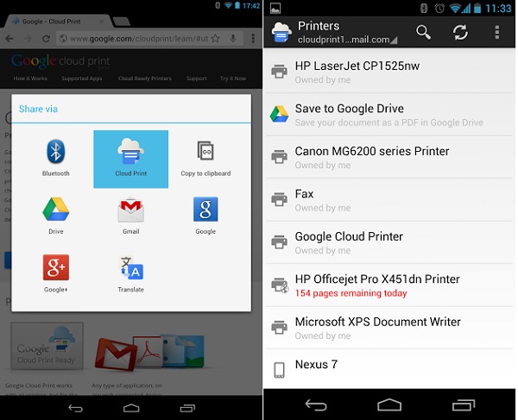Viewport: 518px width, 420px height.
Task: Pick Google+ in share menu
Action: [x=56, y=271]
